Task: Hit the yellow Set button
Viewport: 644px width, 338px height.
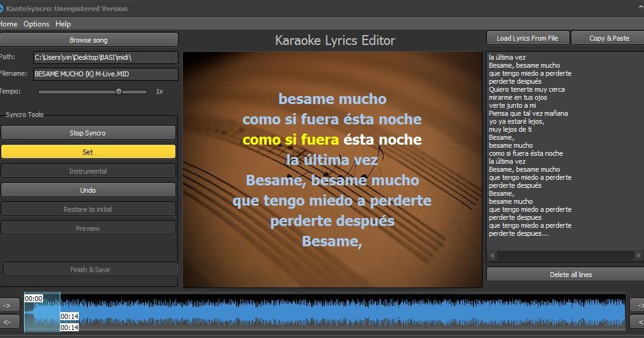Action: (x=88, y=151)
